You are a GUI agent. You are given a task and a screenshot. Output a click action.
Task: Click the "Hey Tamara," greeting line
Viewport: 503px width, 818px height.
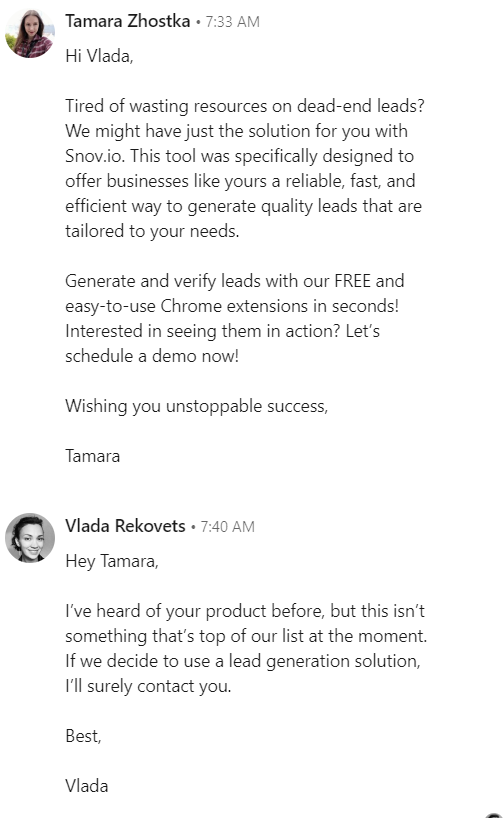(112, 561)
